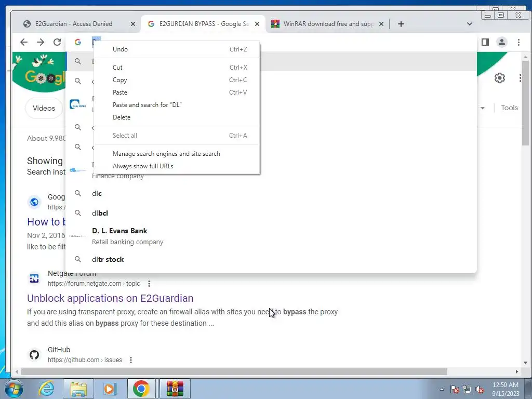Choose Cut in the context menu

pos(177,68)
